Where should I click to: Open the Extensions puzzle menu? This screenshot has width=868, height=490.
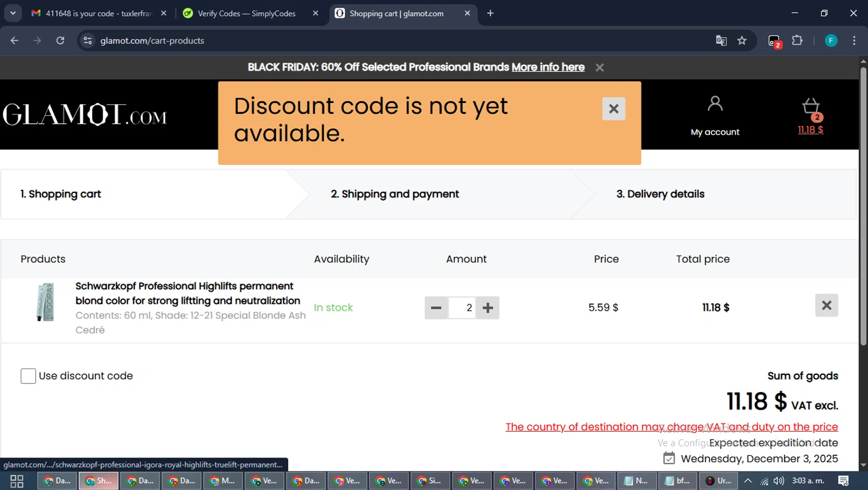coord(797,40)
